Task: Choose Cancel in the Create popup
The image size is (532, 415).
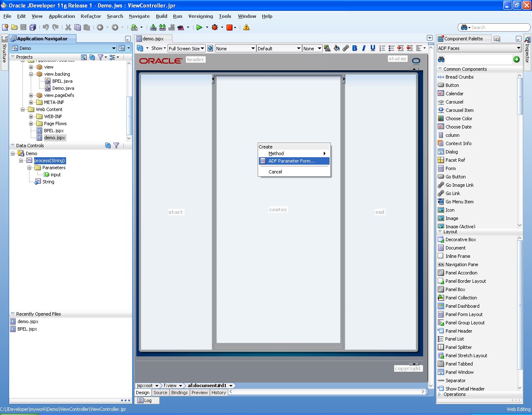Action: pos(294,172)
